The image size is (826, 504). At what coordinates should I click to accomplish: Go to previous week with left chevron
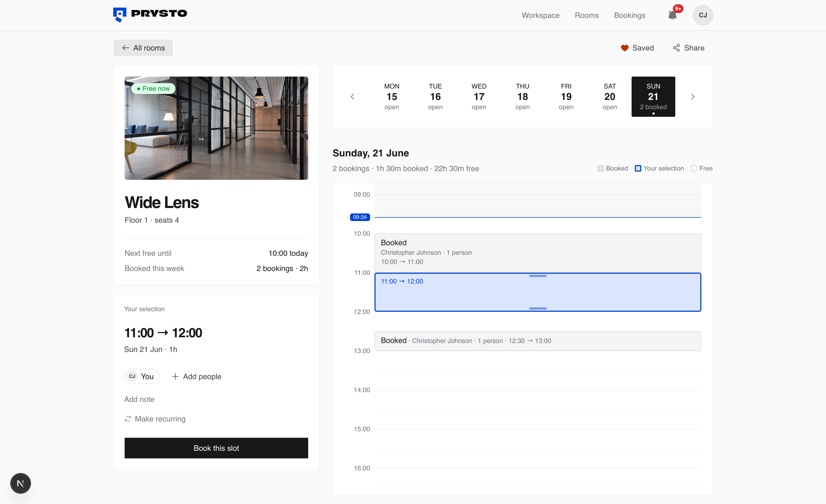352,97
